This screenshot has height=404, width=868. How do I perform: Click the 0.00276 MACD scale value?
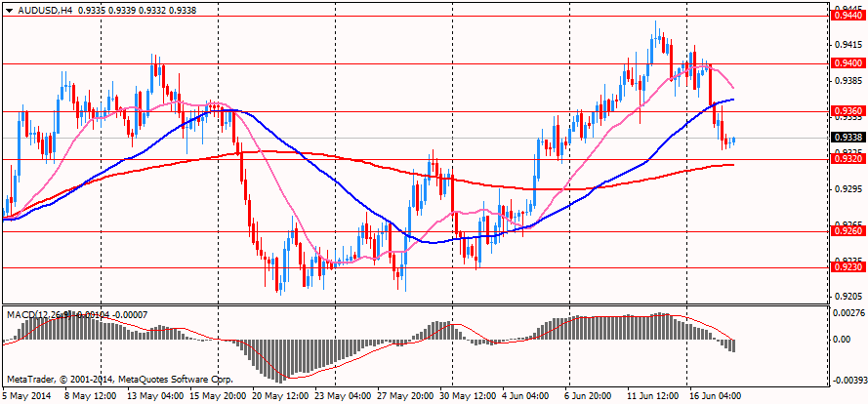pyautogui.click(x=849, y=312)
